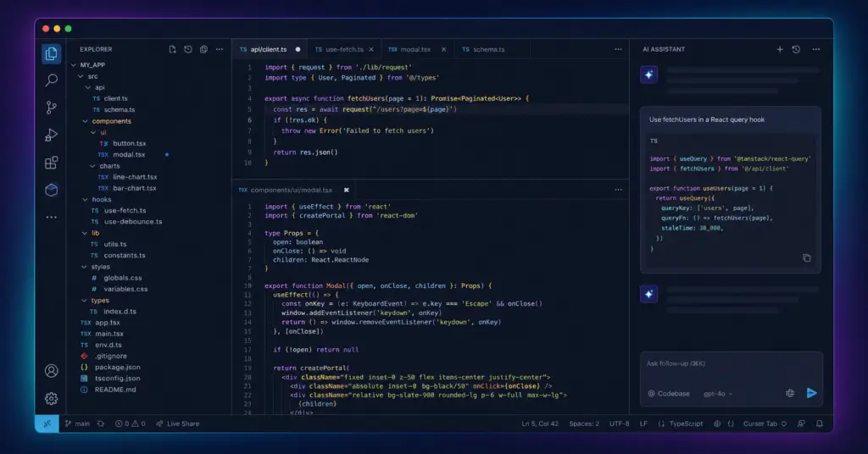Open the Extensions view
Screen dimensions: 868x454
pyautogui.click(x=51, y=163)
